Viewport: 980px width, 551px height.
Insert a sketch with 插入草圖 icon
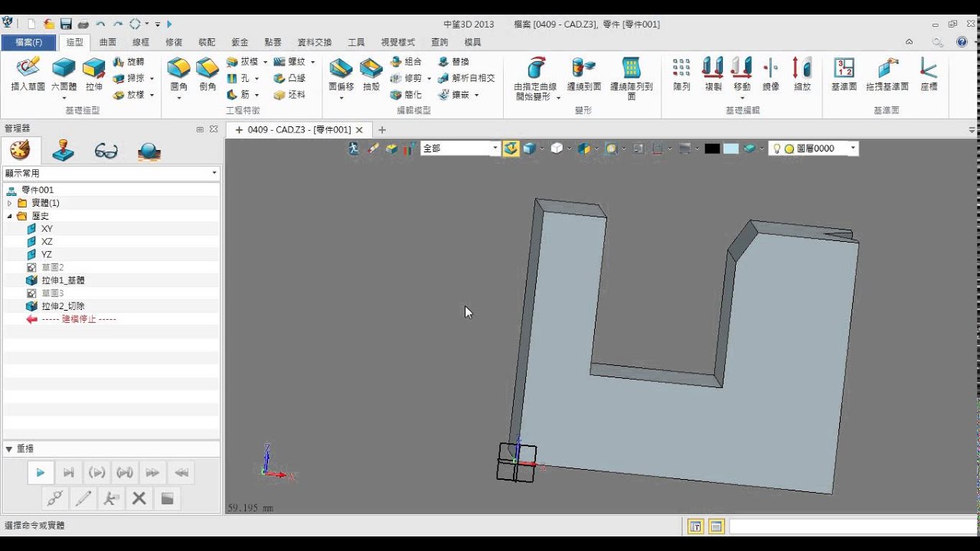point(28,73)
